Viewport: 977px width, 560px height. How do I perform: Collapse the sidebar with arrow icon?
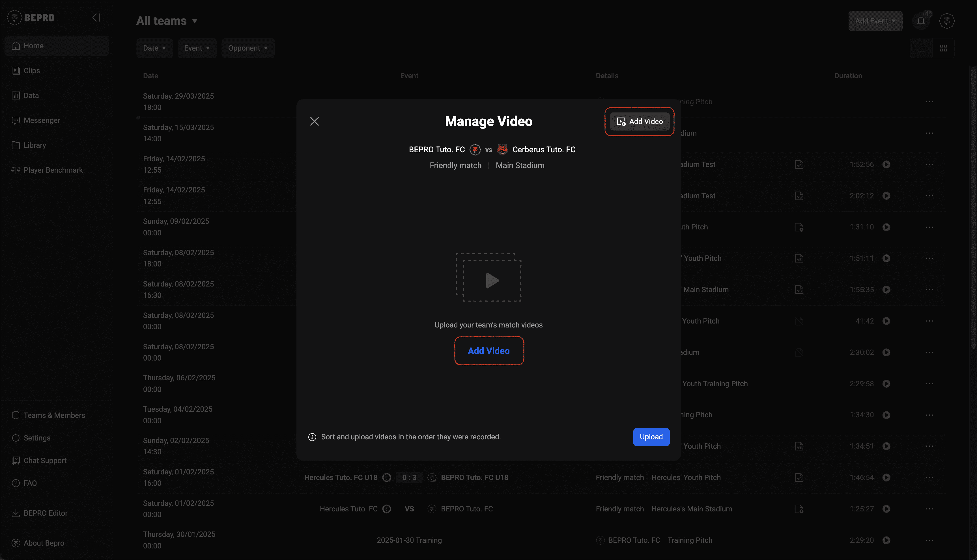96,18
